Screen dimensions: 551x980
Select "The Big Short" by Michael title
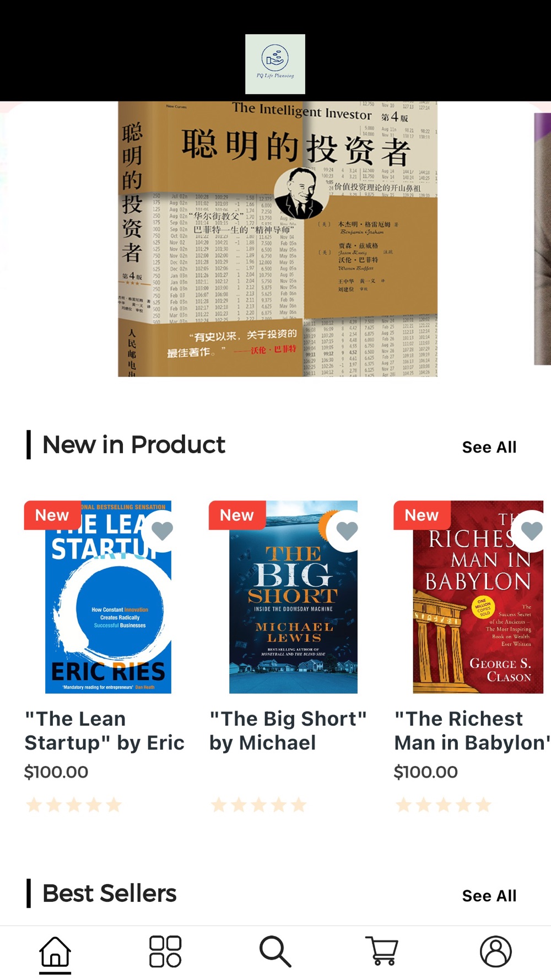[x=288, y=731]
